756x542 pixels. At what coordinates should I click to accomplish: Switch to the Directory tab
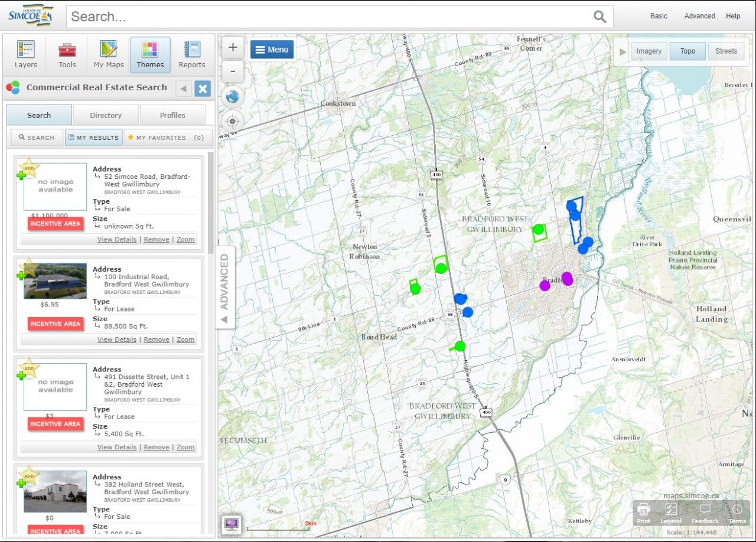pos(105,115)
